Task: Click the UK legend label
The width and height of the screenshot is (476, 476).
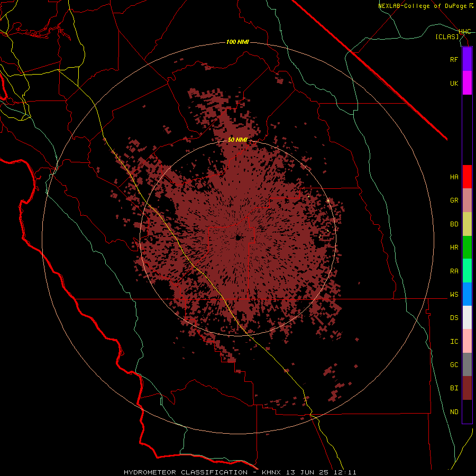Action: pos(454,83)
